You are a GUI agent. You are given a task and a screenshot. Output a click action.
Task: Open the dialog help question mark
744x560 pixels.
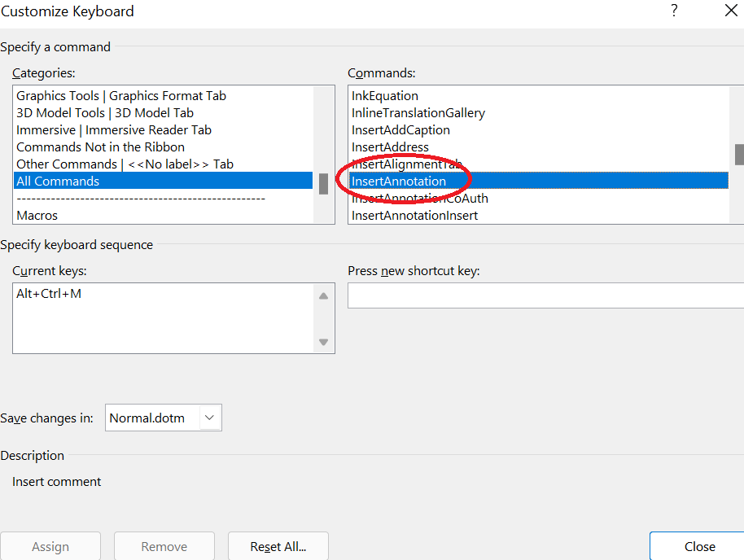point(674,11)
